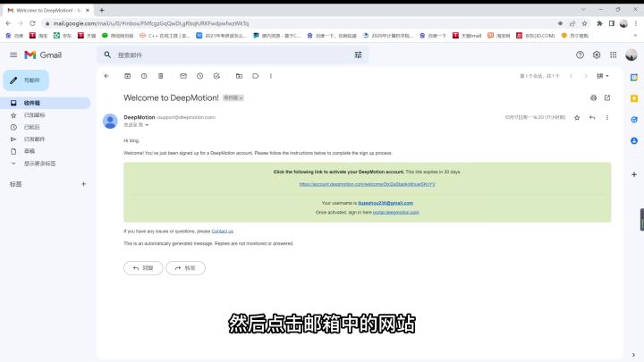Expand recipient details arrow under DeepMotion
Viewport: 644px width, 362px height.
pos(147,125)
